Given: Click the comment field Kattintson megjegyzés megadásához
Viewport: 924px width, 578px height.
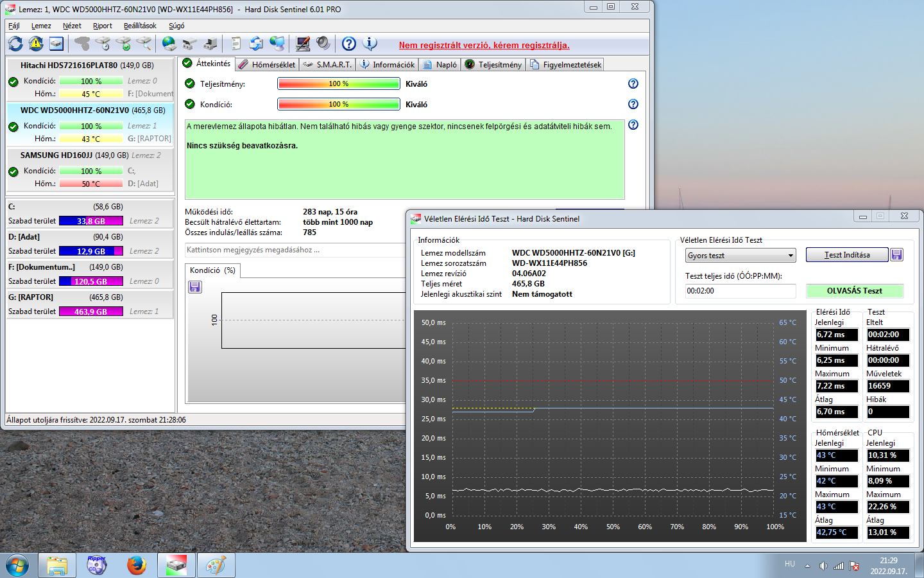Looking at the screenshot, I should (295, 250).
